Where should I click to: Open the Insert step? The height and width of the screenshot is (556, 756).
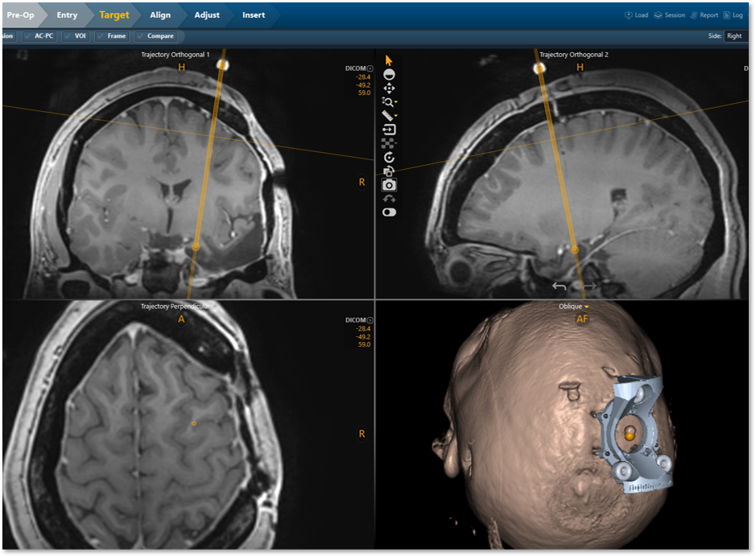[x=254, y=15]
